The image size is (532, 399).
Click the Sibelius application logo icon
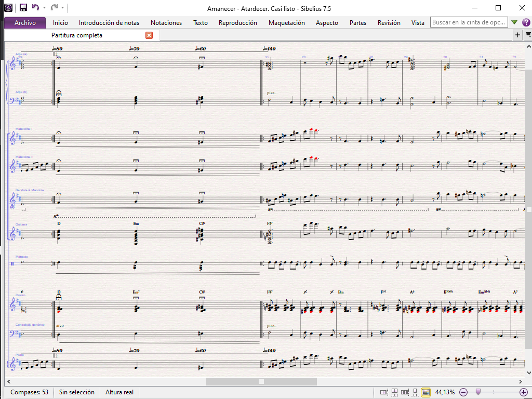tap(8, 7)
